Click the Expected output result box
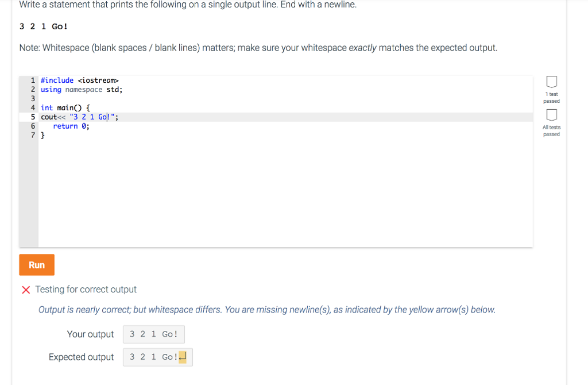 pyautogui.click(x=158, y=357)
